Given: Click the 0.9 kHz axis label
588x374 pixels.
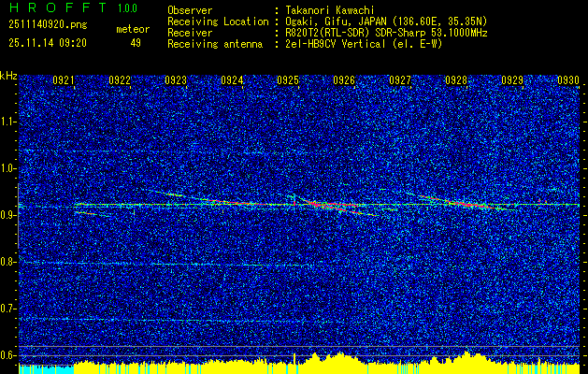Looking at the screenshot, I should click(x=7, y=215).
